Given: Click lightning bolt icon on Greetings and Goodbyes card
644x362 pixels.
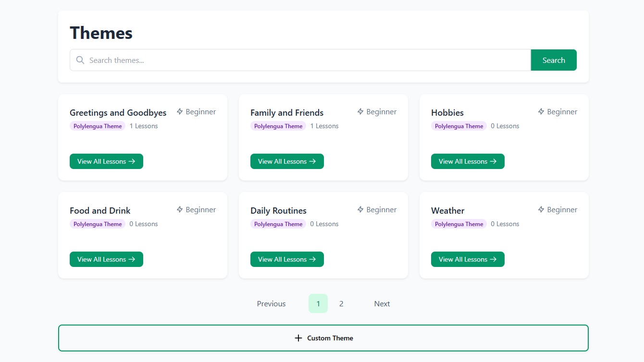Looking at the screenshot, I should tap(180, 112).
